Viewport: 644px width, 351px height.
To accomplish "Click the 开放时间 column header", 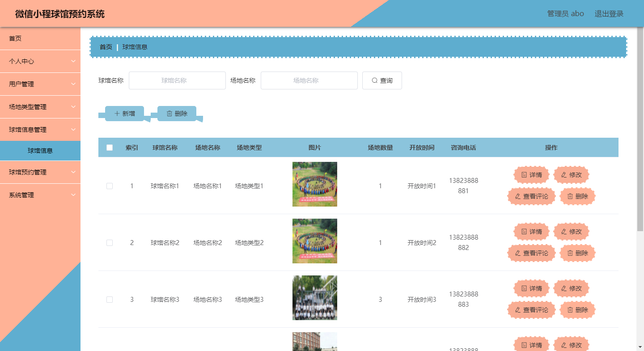I will (422, 148).
